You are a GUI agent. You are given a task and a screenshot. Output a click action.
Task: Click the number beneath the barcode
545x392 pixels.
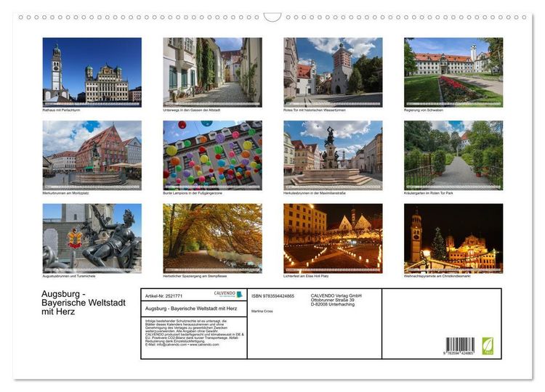pyautogui.click(x=459, y=353)
